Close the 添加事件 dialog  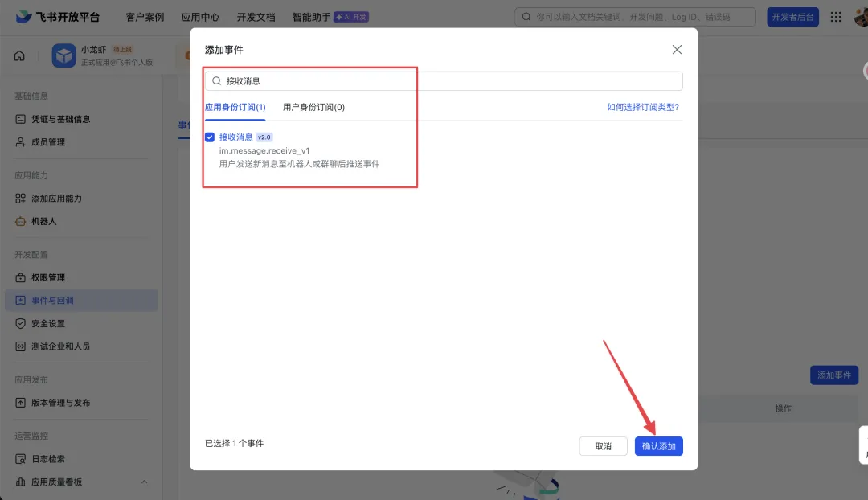click(x=677, y=50)
